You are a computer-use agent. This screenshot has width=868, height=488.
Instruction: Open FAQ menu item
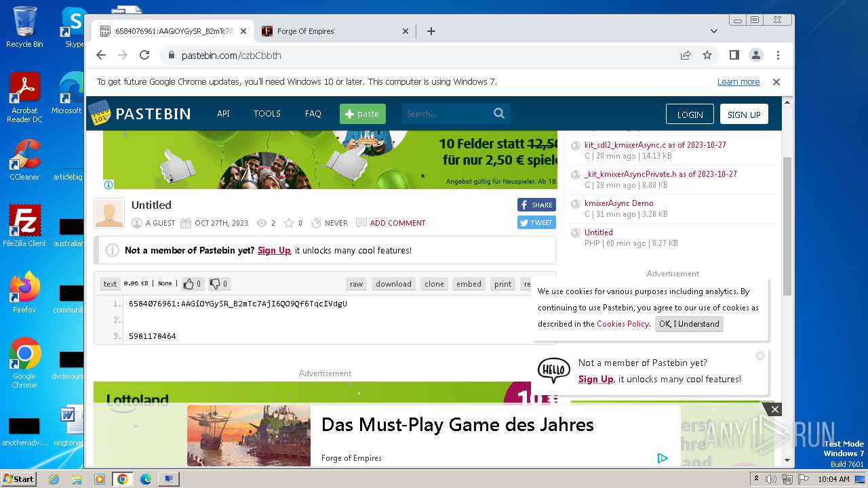click(313, 114)
